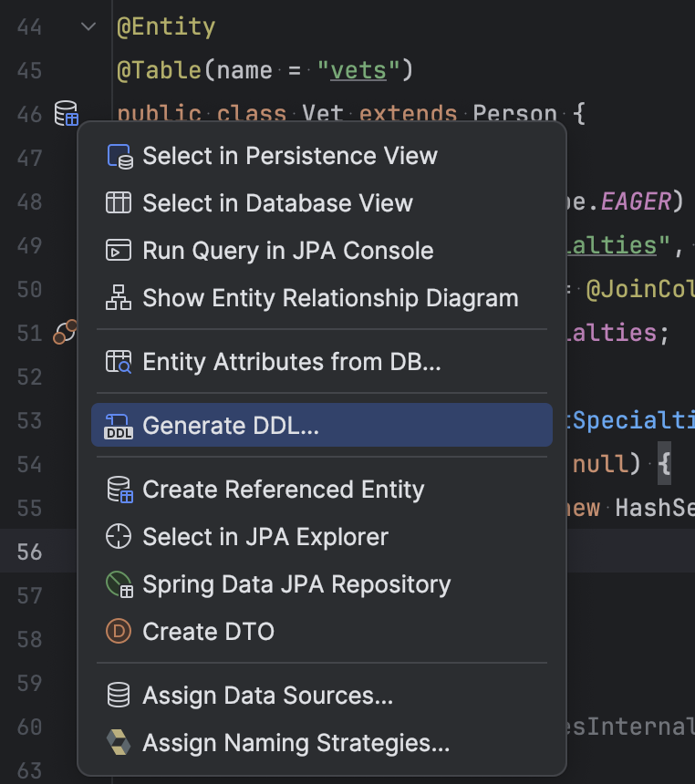Click the compass icon for Select in JPA Explorer
The image size is (695, 784).
pyautogui.click(x=119, y=537)
